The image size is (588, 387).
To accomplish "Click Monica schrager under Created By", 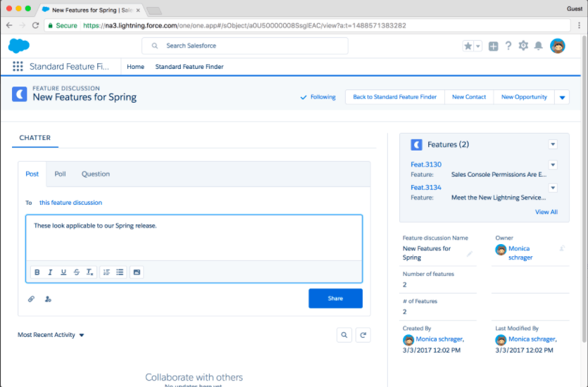I will click(439, 339).
